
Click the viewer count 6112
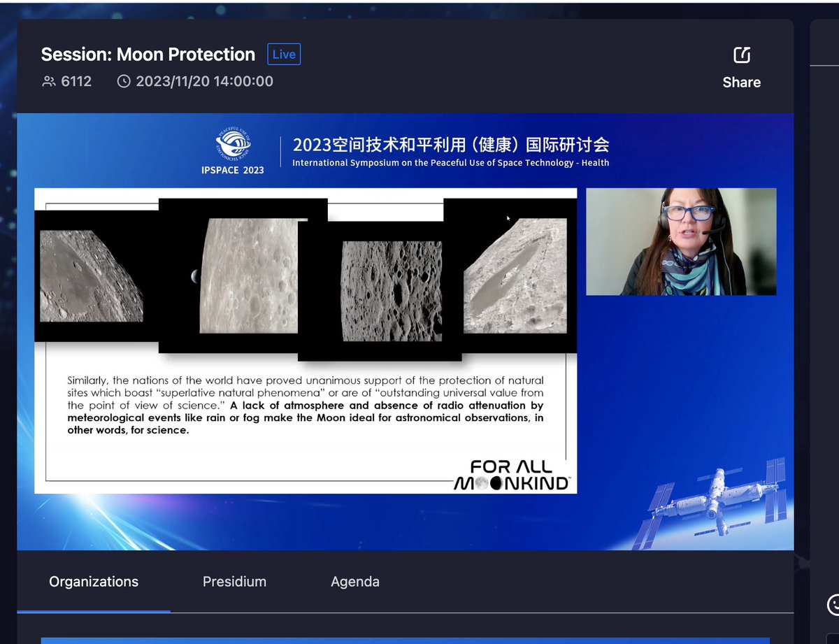point(76,82)
